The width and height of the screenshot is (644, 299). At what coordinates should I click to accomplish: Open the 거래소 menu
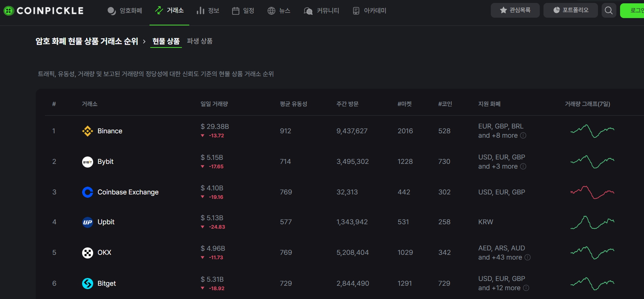pos(169,10)
